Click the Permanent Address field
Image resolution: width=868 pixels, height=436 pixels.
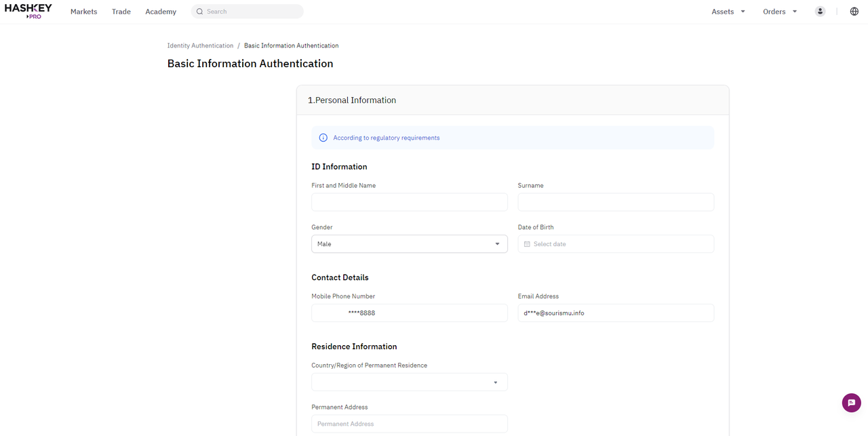[409, 423]
